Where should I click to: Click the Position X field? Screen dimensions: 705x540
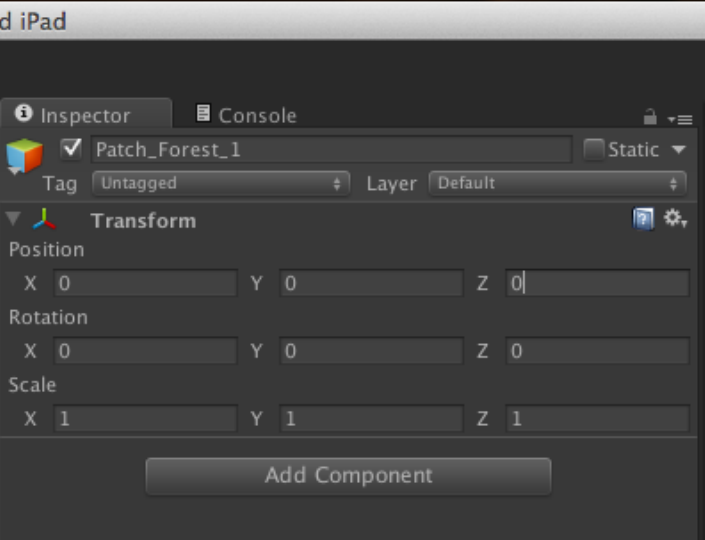point(145,283)
